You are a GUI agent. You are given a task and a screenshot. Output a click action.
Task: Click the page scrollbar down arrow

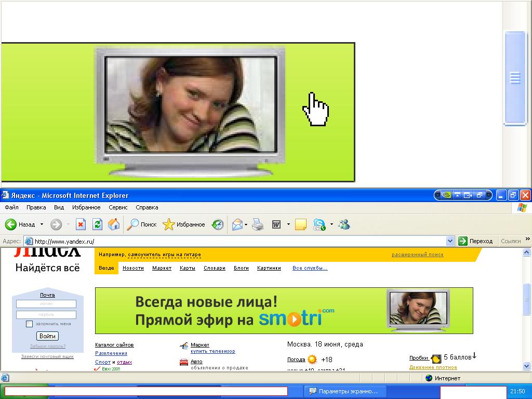click(x=527, y=366)
